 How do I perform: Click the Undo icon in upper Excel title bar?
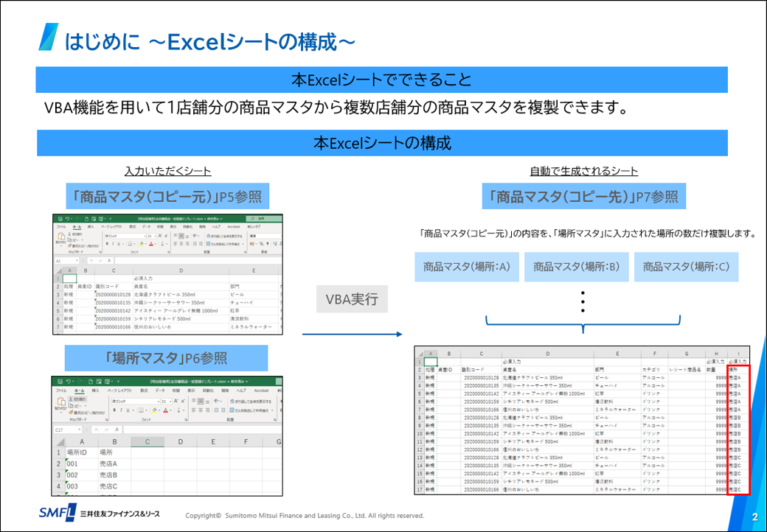(x=68, y=219)
